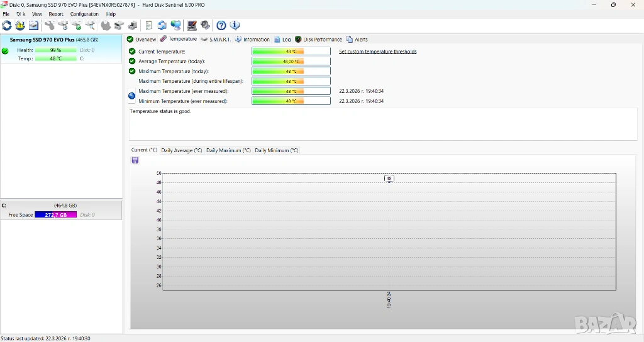
Task: Click the blue refresh arrows toolbar icon
Action: tap(7, 26)
